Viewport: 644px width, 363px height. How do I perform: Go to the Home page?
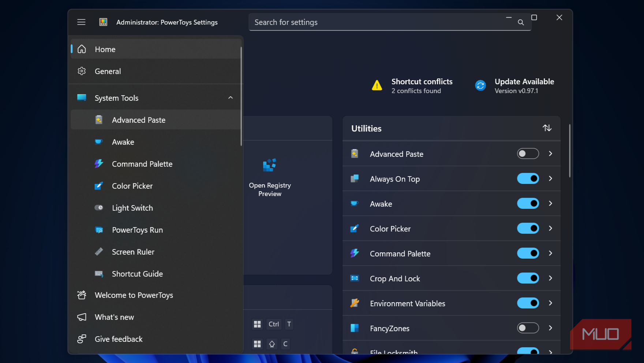point(156,49)
